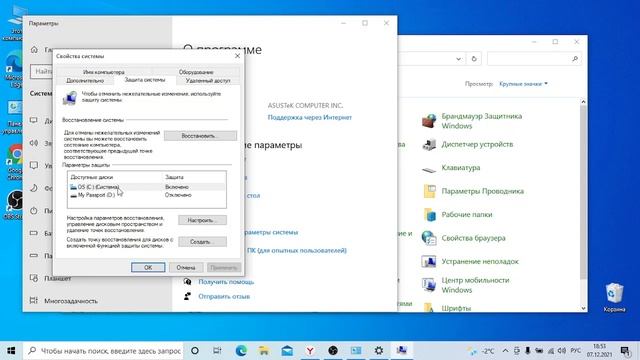Select the OS (C:) (Система) drive row
This screenshot has width=640, height=360.
[x=147, y=187]
